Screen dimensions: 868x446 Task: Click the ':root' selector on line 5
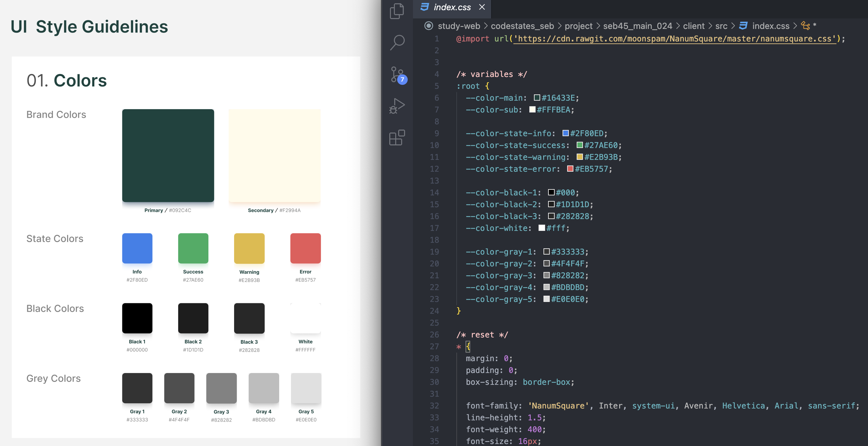pos(468,86)
